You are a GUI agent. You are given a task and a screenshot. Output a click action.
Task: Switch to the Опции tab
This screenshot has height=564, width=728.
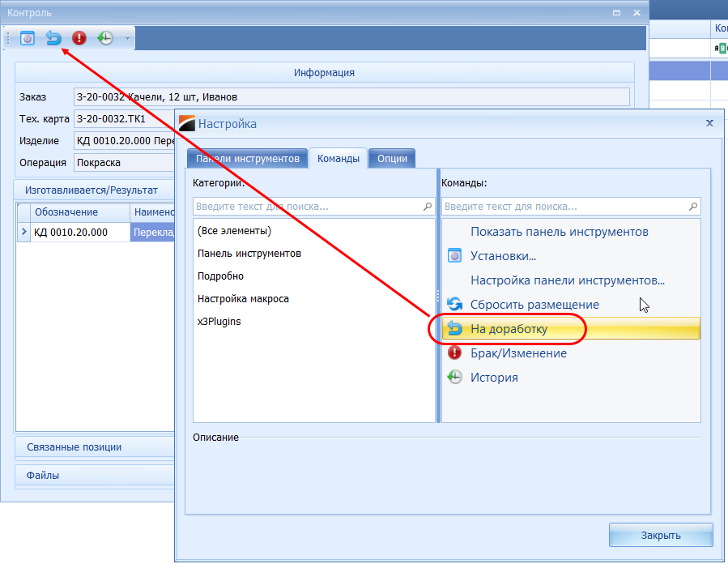393,159
